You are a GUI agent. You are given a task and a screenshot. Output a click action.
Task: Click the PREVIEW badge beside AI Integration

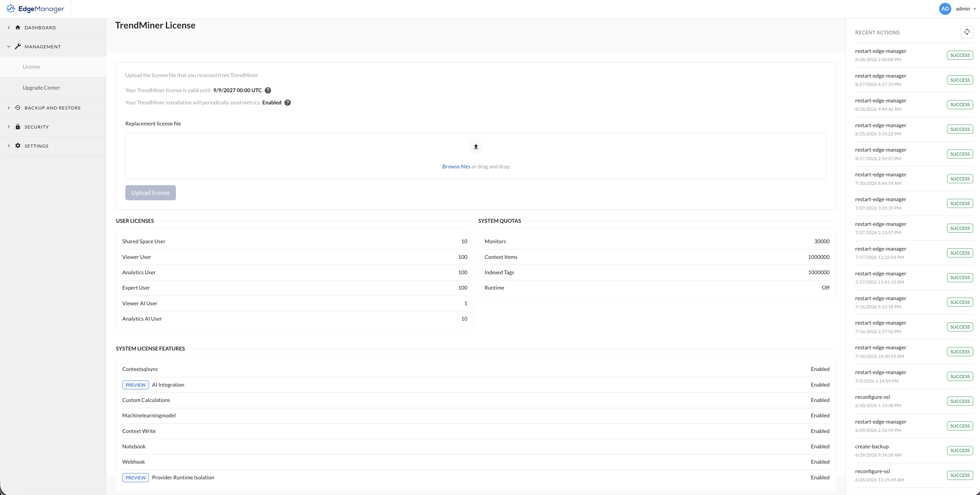[x=136, y=385]
